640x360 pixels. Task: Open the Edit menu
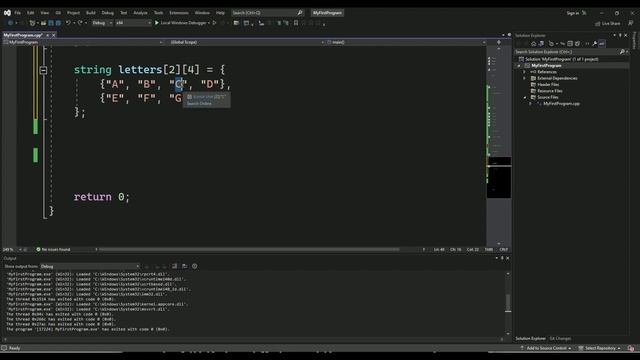tap(31, 13)
